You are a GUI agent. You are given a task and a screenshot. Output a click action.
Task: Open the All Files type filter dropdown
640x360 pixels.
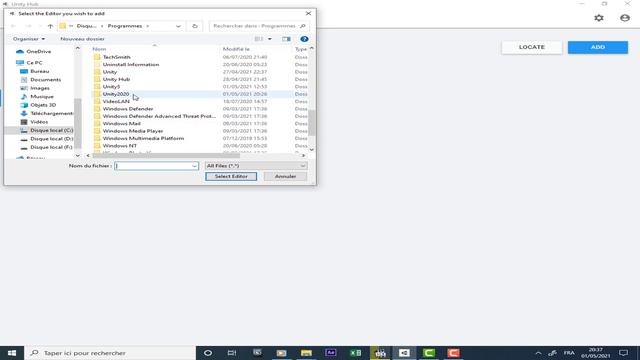[256, 166]
